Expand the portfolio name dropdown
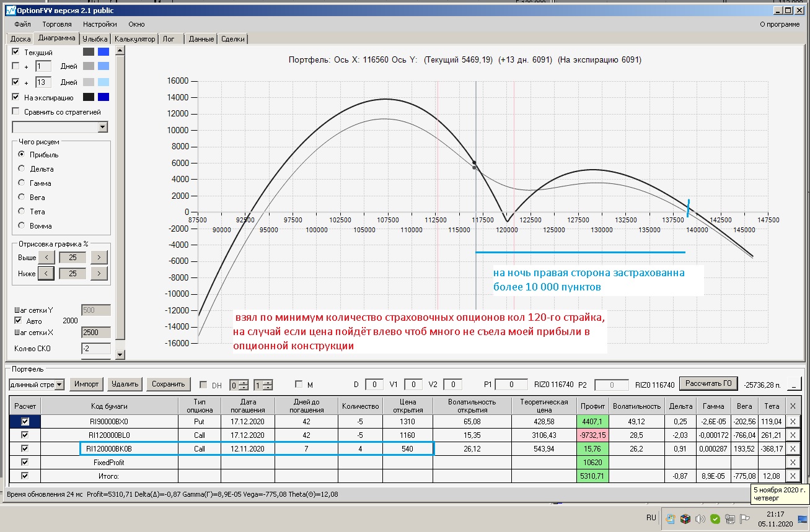This screenshot has height=532, width=810. [x=59, y=385]
